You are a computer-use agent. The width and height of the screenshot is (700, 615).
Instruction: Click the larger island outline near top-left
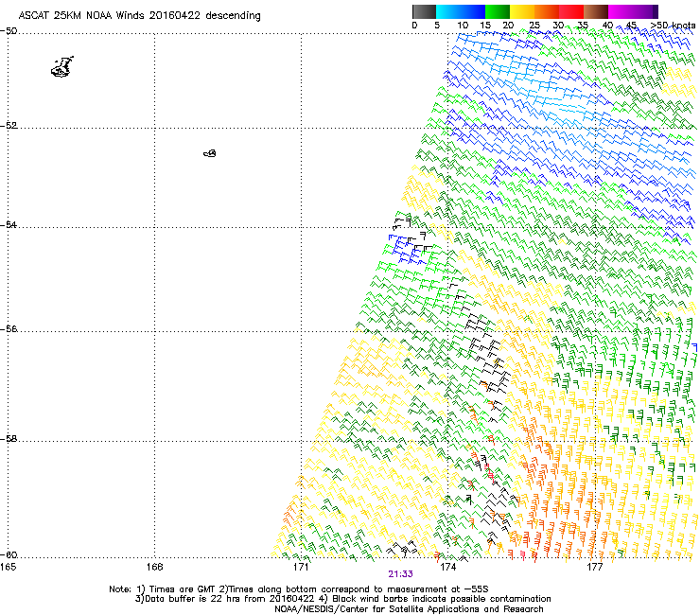pos(62,67)
